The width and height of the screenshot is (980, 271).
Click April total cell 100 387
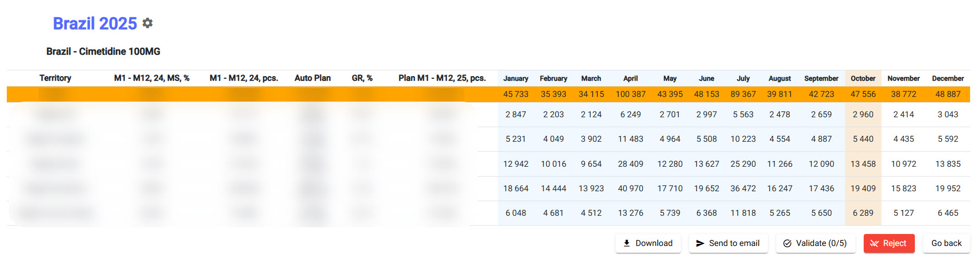tap(630, 94)
